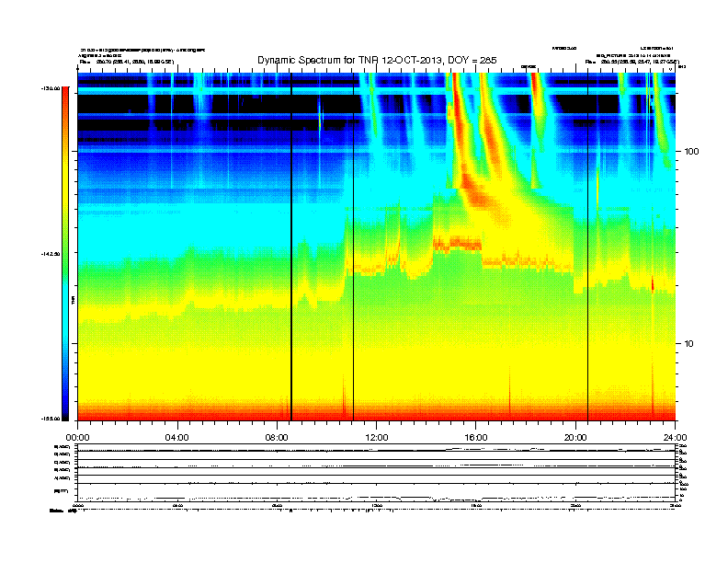Click the 20:00 time axis label

[x=575, y=438]
